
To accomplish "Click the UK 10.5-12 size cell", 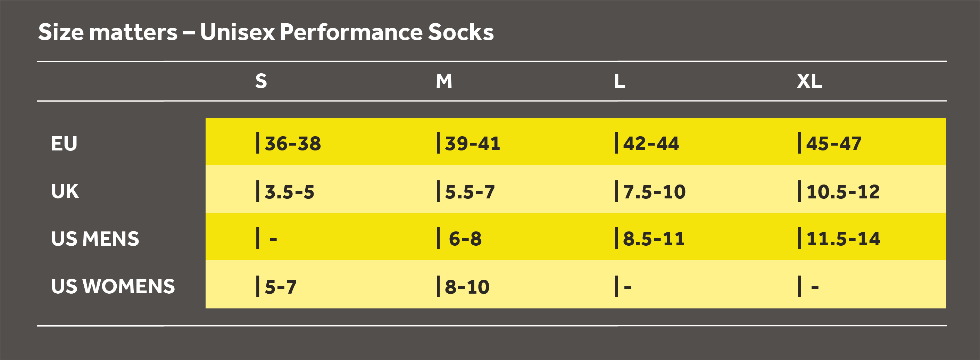I will click(x=843, y=191).
